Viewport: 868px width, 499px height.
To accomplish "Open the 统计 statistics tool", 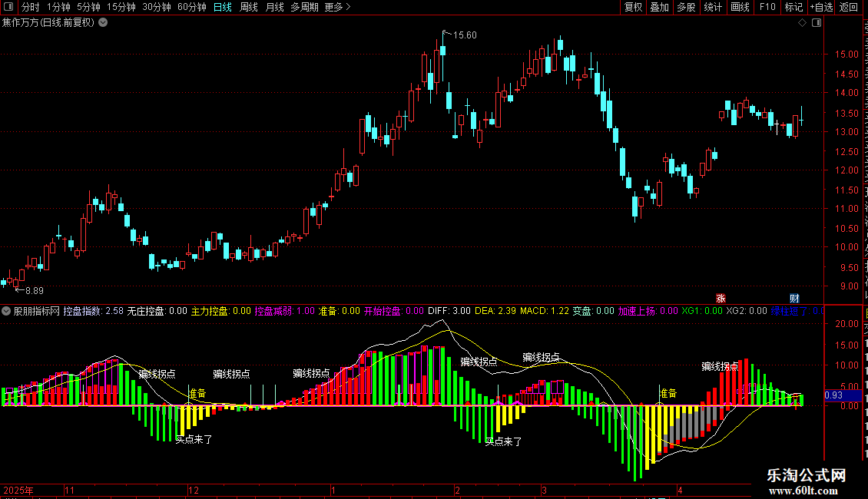I will pyautogui.click(x=713, y=7).
